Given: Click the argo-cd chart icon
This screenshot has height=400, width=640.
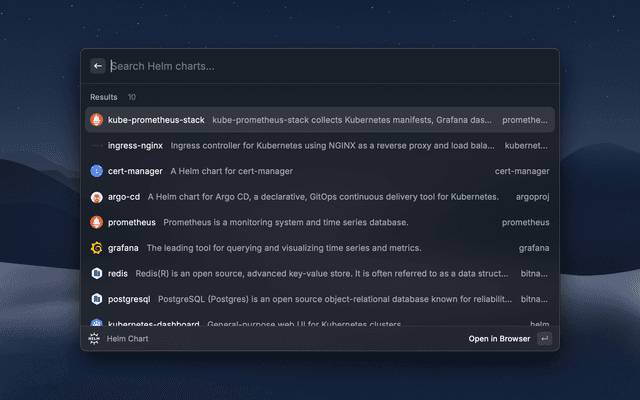Looking at the screenshot, I should pyautogui.click(x=97, y=197).
